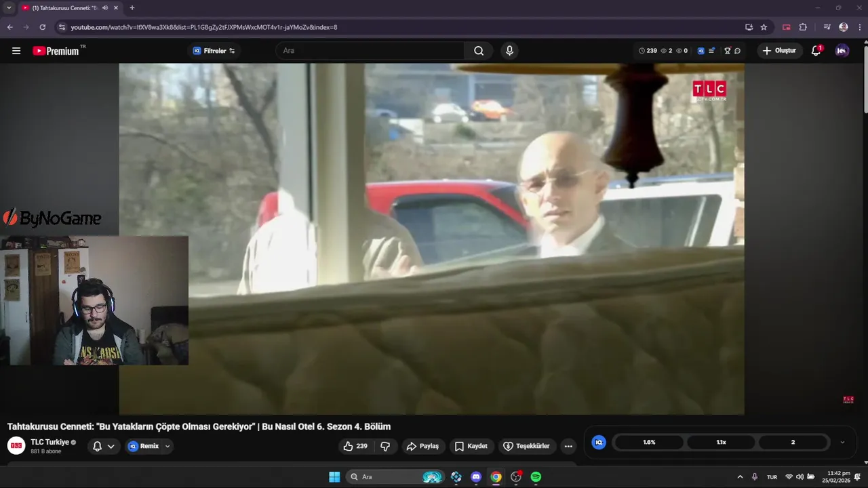Click the address bar URL

coord(203,27)
